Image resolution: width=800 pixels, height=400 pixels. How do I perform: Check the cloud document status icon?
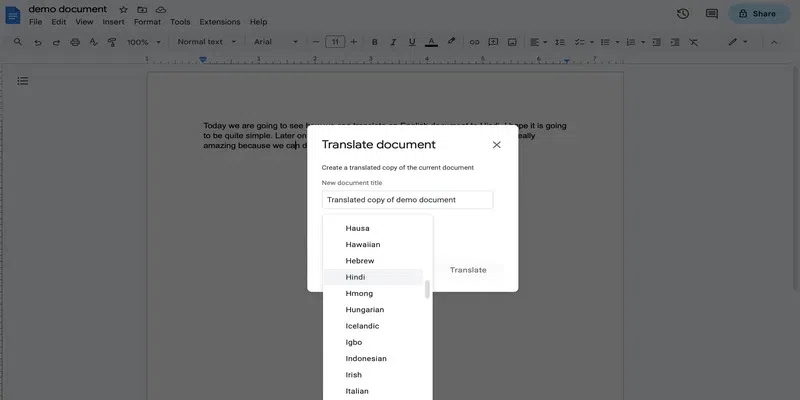click(161, 10)
